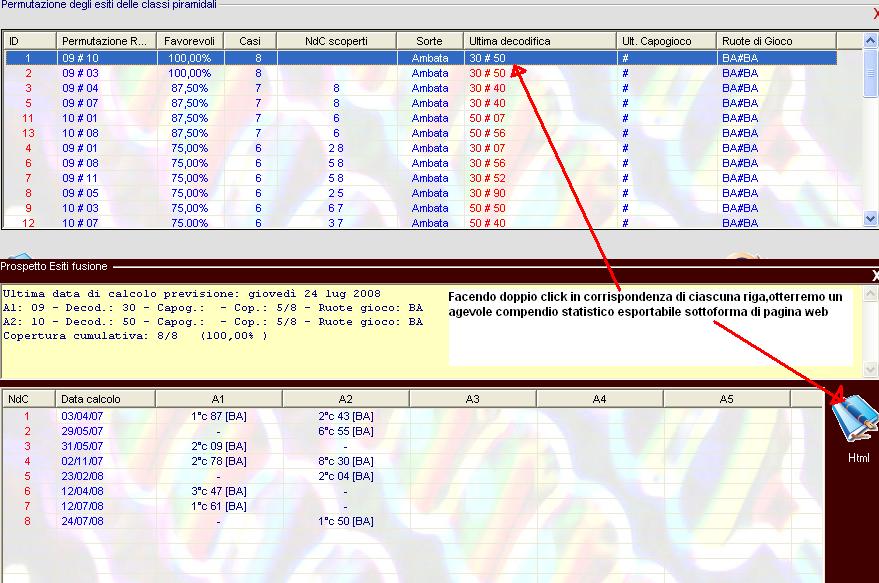Click decodifica cell 50 # 56

[x=487, y=133]
